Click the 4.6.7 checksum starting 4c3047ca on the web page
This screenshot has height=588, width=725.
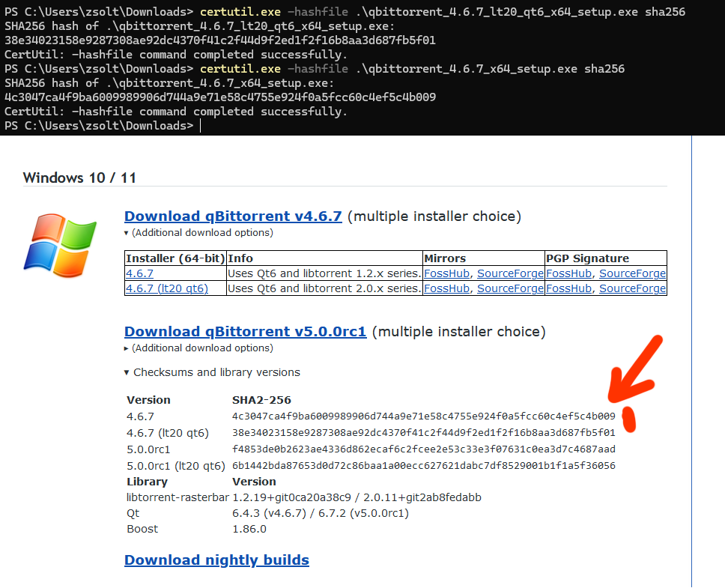point(423,416)
